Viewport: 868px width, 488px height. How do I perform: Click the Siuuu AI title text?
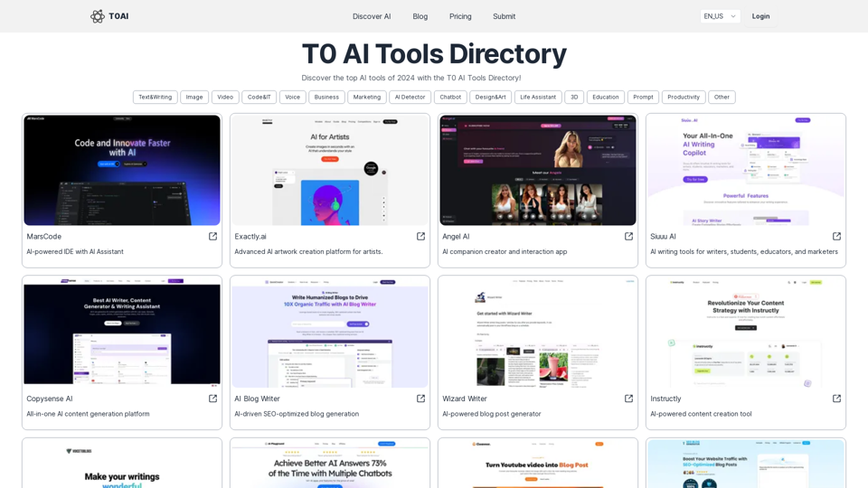663,236
